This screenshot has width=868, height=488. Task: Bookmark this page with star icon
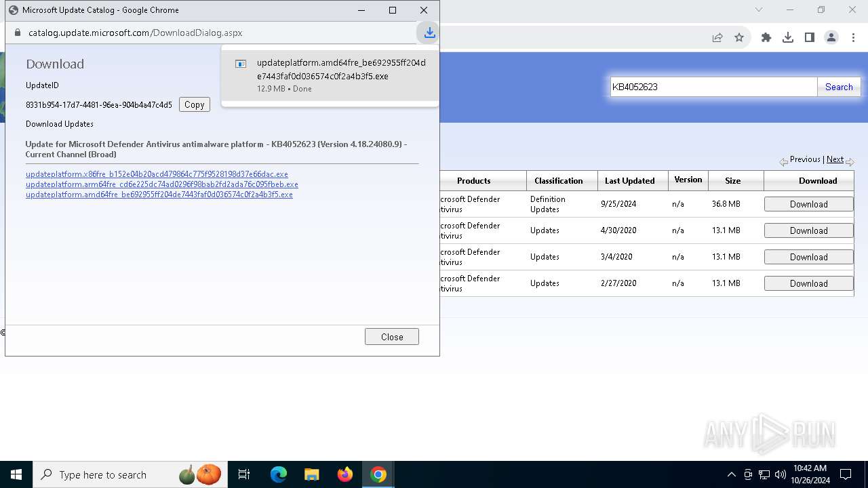click(739, 38)
